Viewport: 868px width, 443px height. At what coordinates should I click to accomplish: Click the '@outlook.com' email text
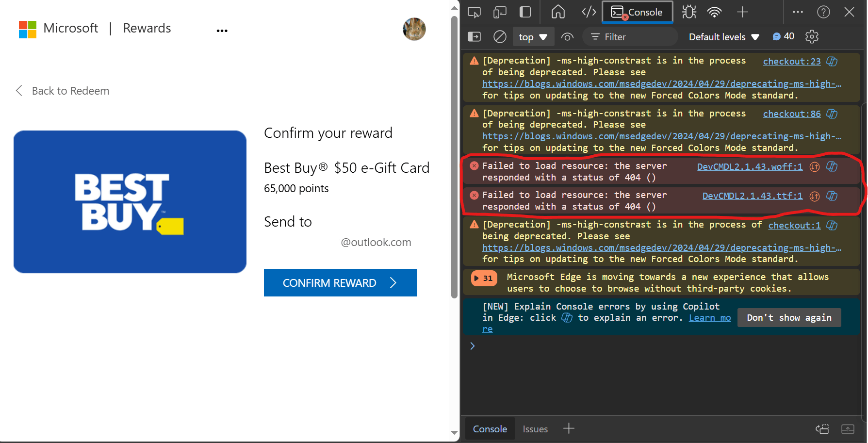tap(376, 242)
